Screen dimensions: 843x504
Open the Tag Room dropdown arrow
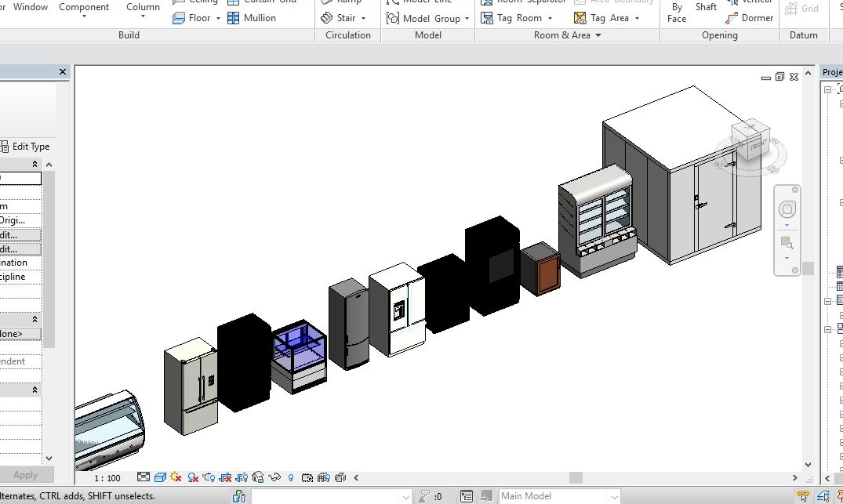click(550, 18)
